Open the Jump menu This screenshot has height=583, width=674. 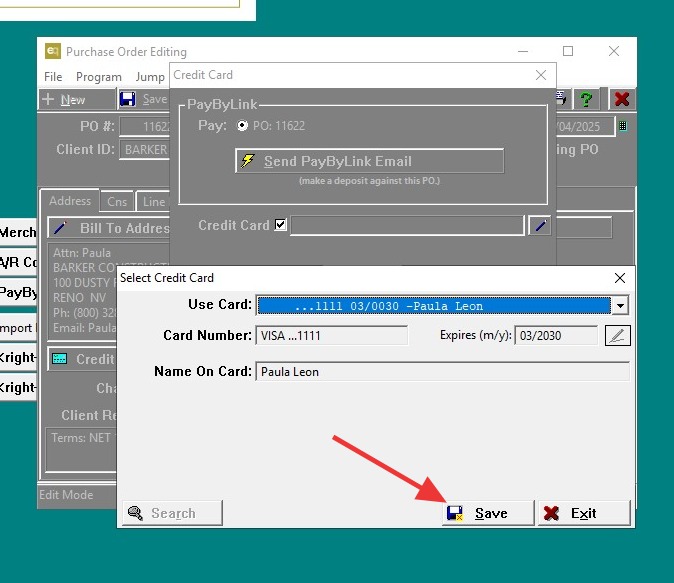coord(150,77)
